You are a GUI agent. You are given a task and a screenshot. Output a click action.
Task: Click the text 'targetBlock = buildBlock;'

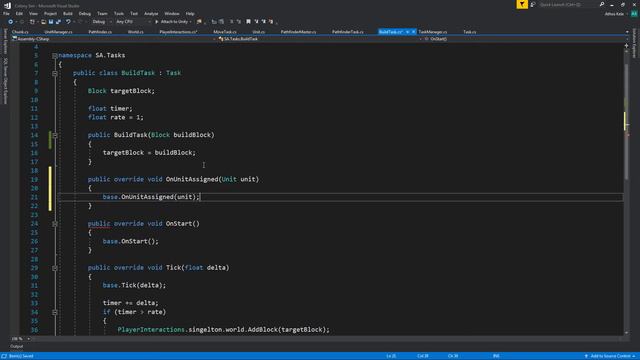(149, 153)
